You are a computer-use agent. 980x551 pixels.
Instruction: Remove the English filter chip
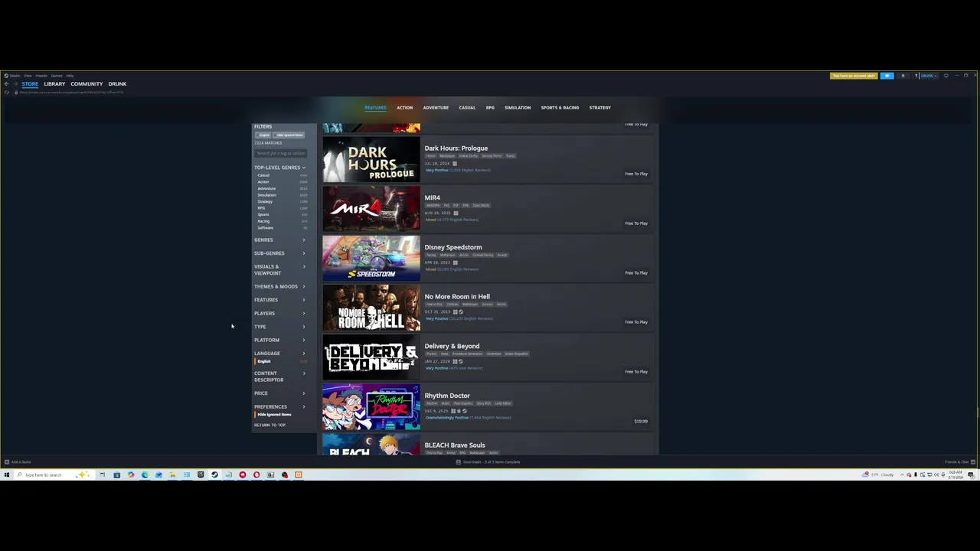tap(263, 135)
